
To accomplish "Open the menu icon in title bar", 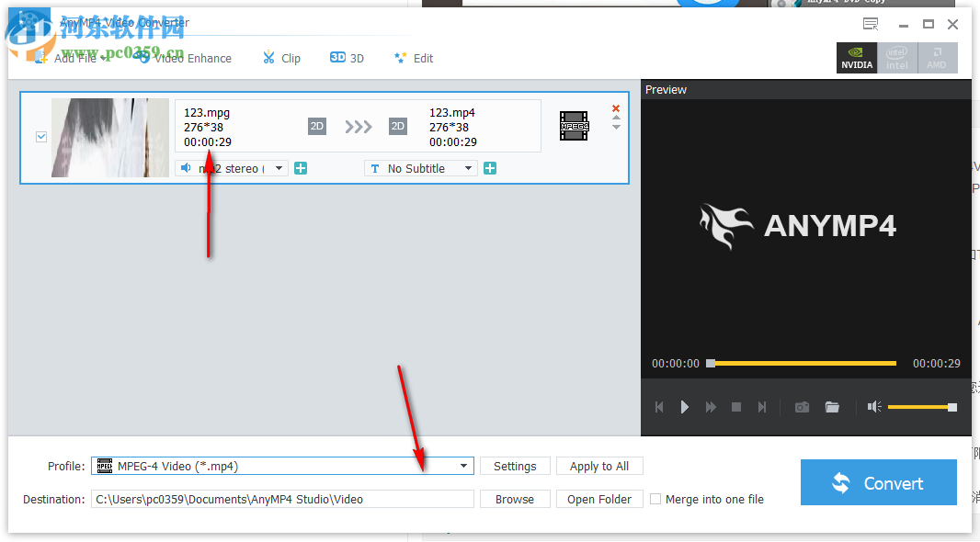I will tap(871, 25).
